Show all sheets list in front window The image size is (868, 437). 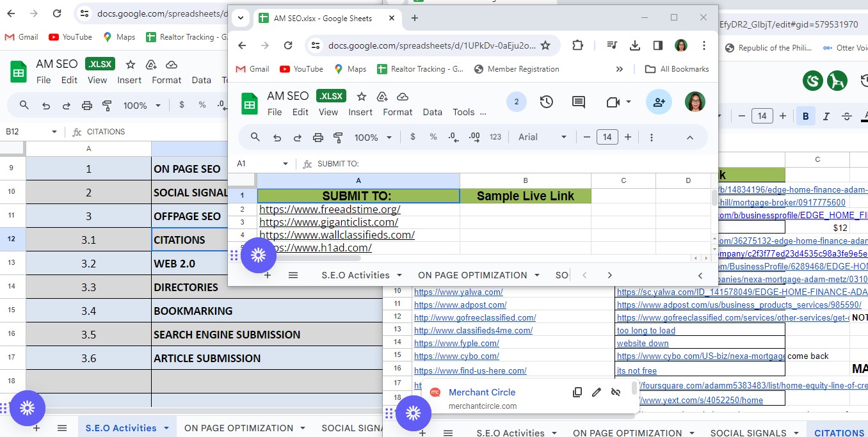[293, 275]
